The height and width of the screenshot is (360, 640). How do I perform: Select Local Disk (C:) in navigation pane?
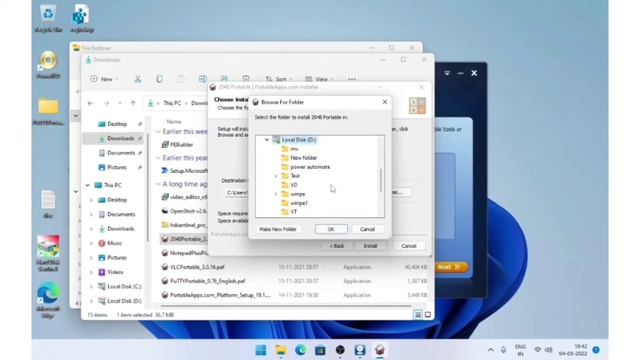click(124, 287)
